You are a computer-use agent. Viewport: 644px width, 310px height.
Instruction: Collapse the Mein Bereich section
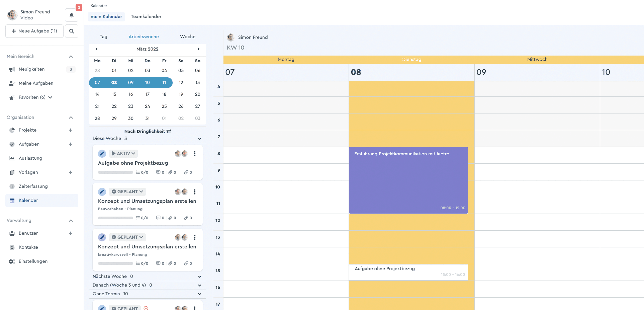(71, 57)
